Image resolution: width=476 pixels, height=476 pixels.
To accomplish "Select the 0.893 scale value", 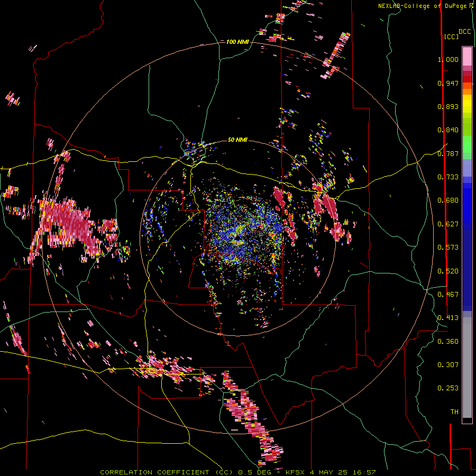I will click(448, 106).
